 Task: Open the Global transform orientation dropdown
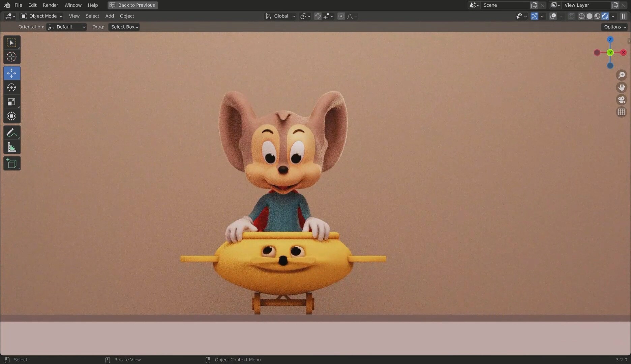tap(279, 16)
